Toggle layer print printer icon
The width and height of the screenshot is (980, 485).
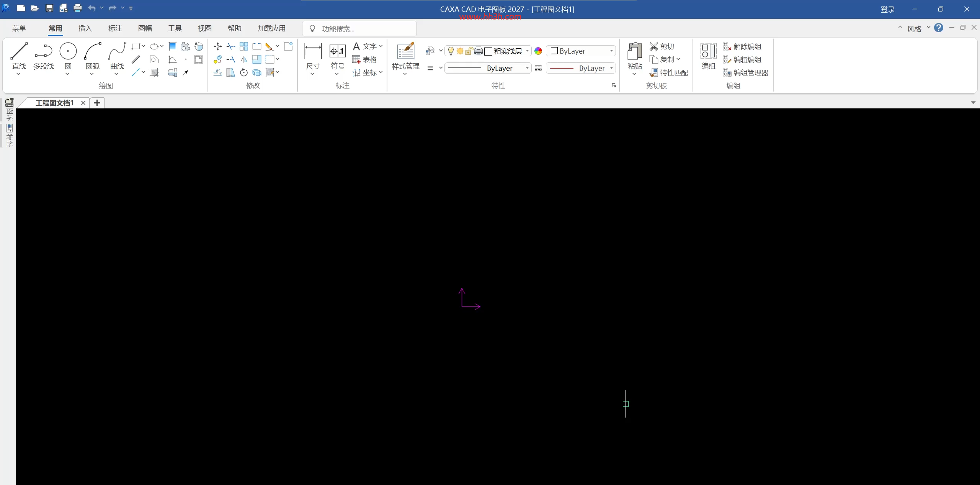click(478, 51)
